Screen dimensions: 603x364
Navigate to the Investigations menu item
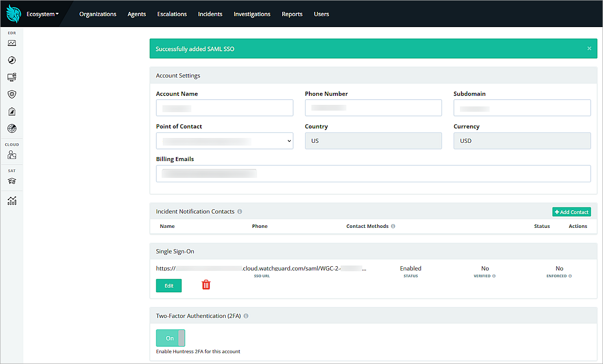click(252, 14)
